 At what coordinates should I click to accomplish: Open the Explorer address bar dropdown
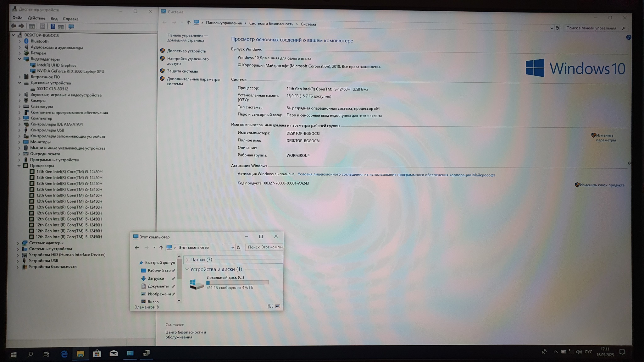click(233, 248)
